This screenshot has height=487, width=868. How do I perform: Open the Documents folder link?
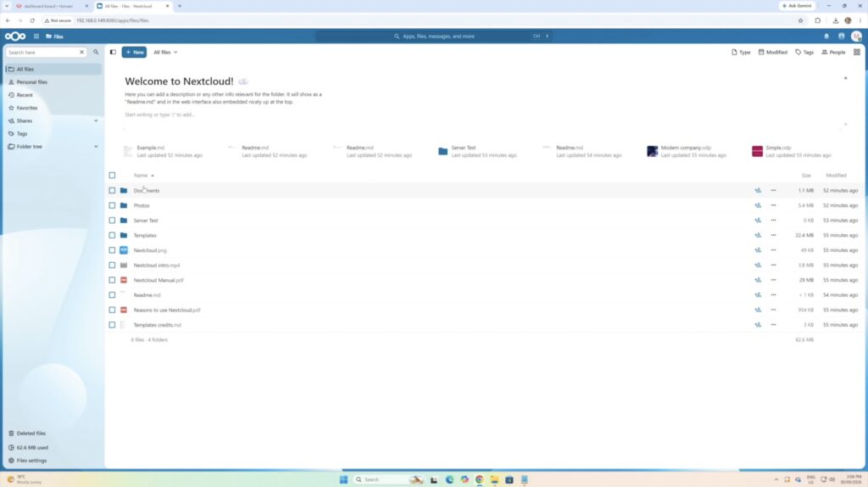146,191
